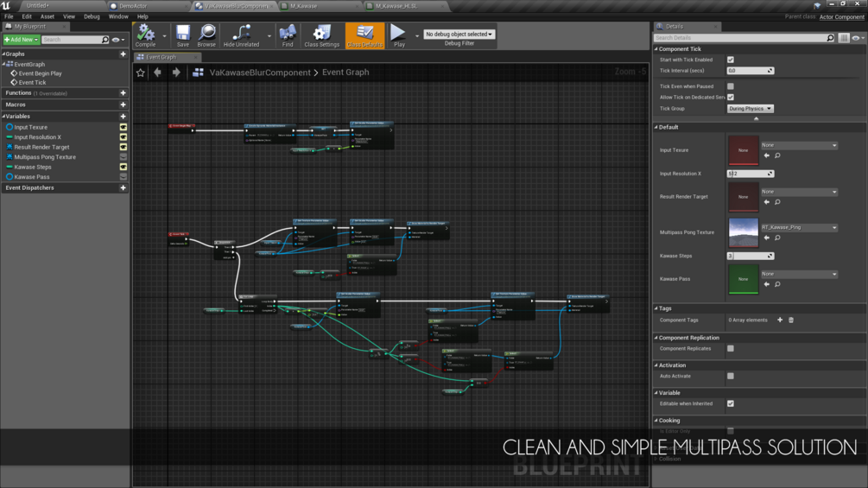
Task: Open Details property matrix grid icon
Action: 844,38
